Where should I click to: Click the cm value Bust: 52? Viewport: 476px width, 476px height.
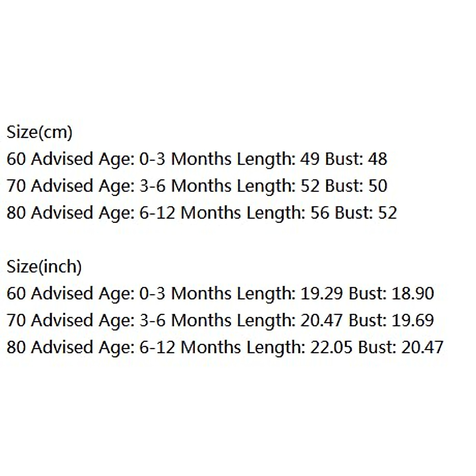(366, 213)
